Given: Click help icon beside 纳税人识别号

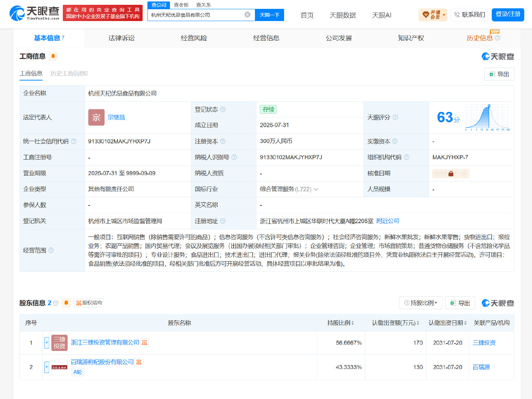Looking at the screenshot, I should click(x=234, y=157).
